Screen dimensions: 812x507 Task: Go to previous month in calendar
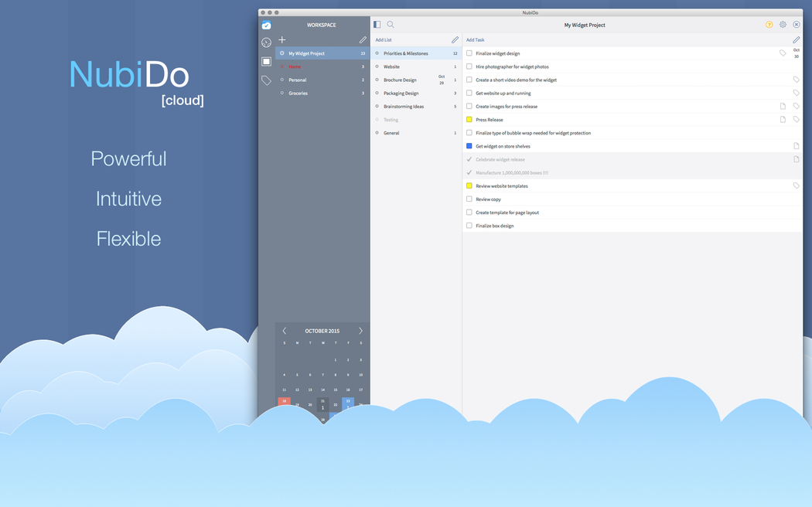[x=284, y=331]
